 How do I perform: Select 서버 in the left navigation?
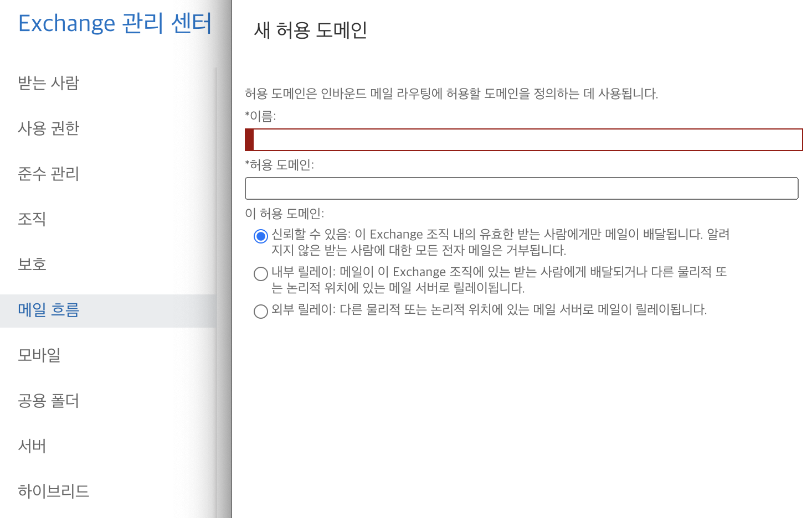[32, 446]
